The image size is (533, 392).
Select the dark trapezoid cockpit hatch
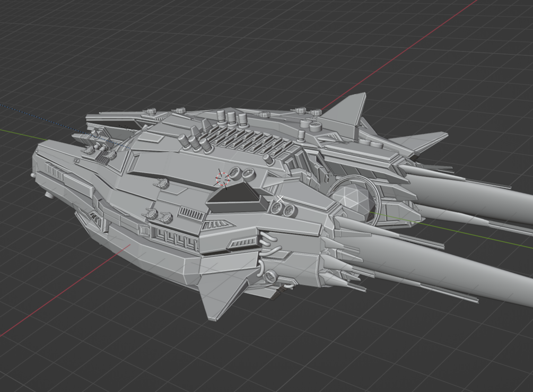point(237,197)
